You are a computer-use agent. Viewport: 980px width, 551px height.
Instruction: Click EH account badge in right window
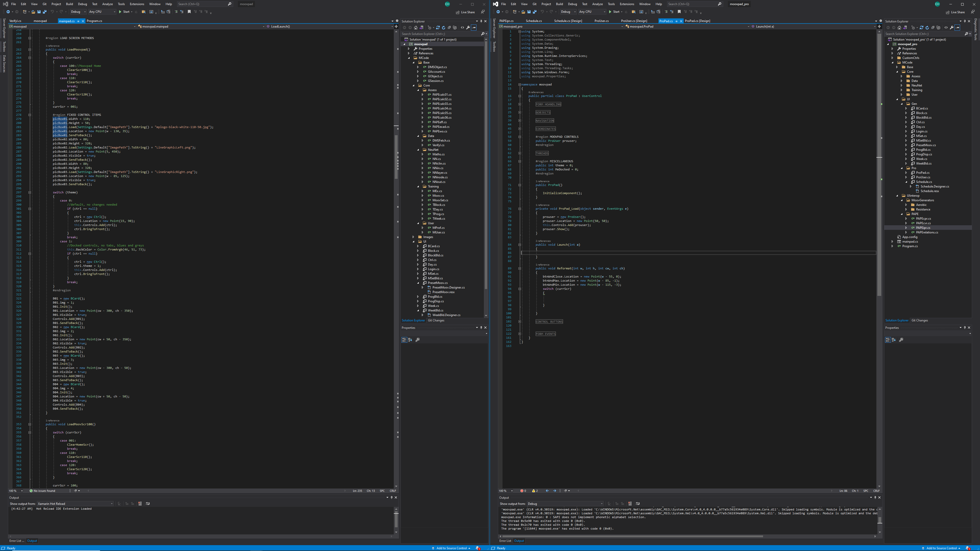937,4
